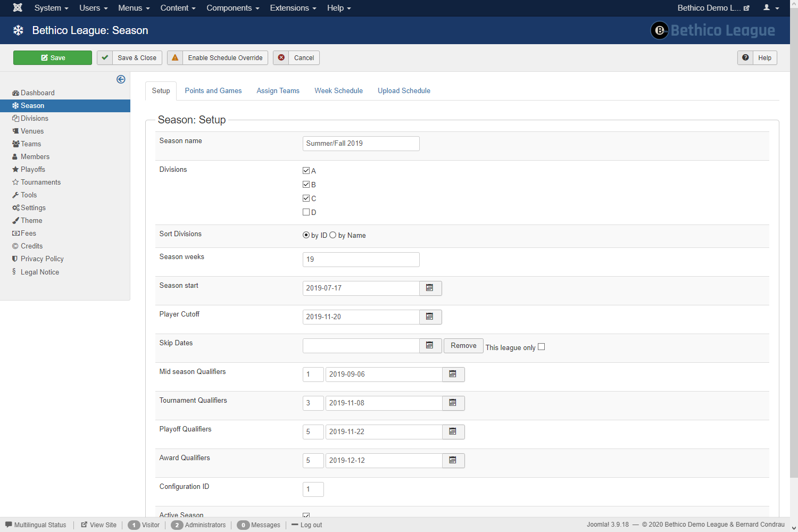Switch to the Assign Teams tab
Screen dimensions: 798x532
(278, 90)
